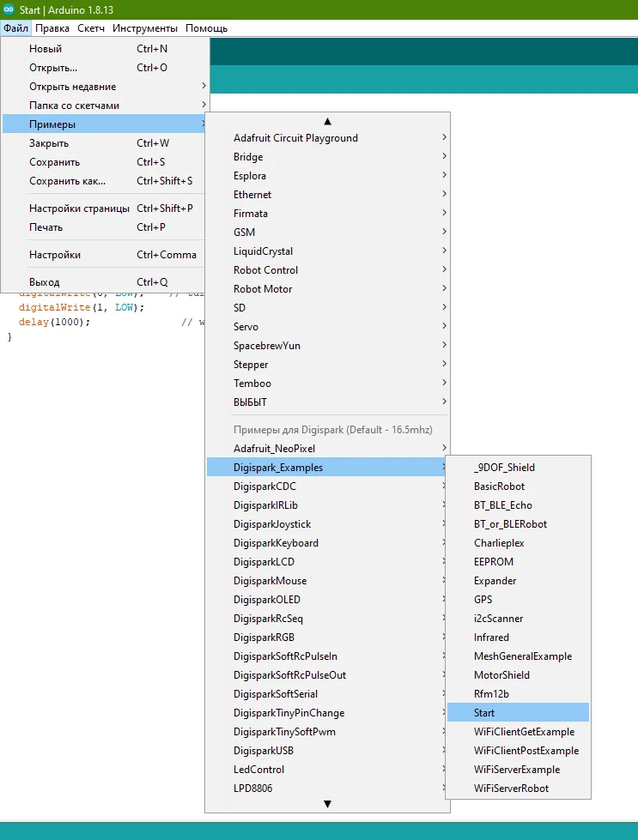Choose Закрыть menu entry

pos(105,143)
